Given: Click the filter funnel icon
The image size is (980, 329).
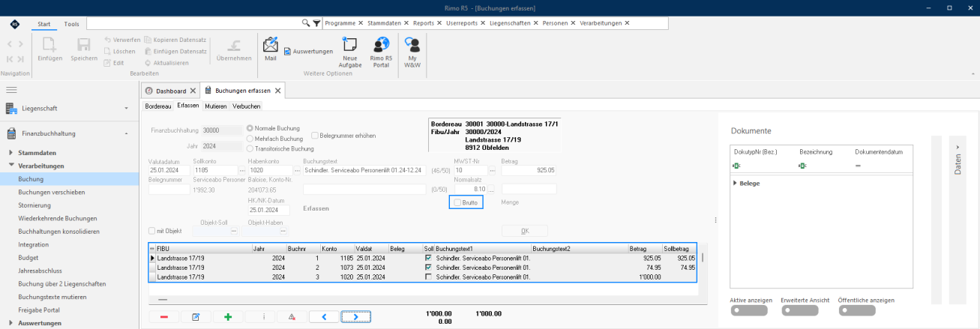Looking at the screenshot, I should [316, 23].
